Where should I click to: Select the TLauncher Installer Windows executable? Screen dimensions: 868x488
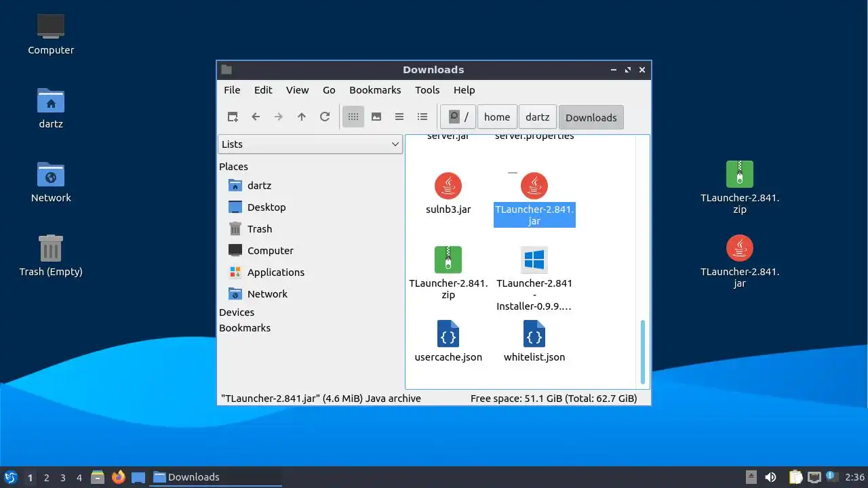click(x=534, y=278)
